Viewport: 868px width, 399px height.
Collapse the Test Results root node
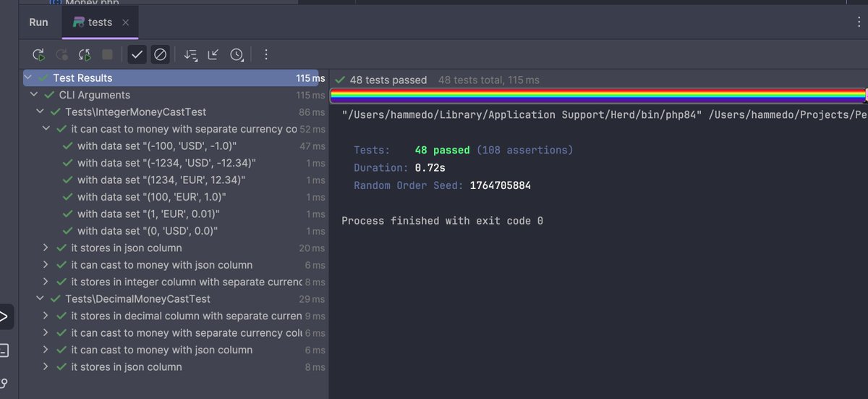pos(29,77)
